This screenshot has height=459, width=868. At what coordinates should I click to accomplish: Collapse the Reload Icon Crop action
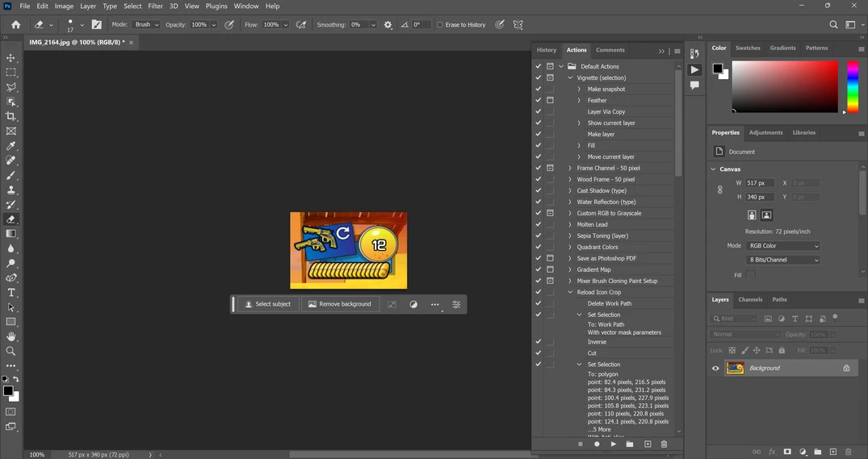coord(569,292)
